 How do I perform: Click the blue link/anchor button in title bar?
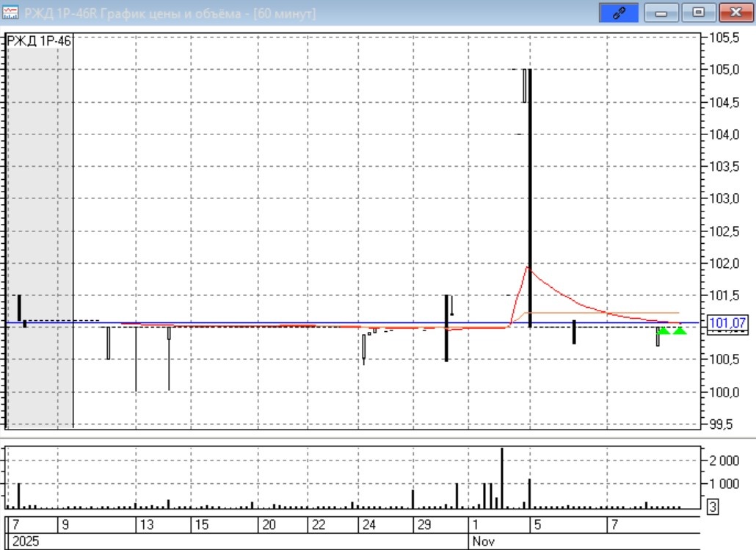619,13
